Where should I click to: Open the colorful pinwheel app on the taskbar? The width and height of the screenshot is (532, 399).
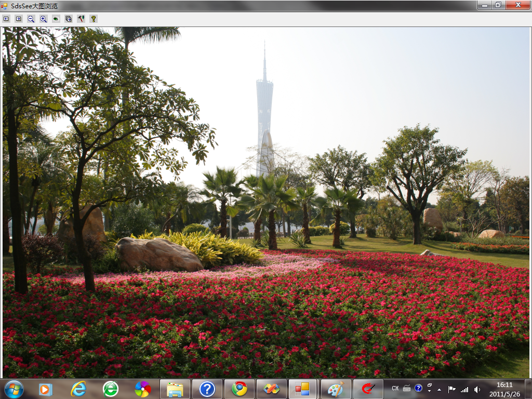point(143,389)
